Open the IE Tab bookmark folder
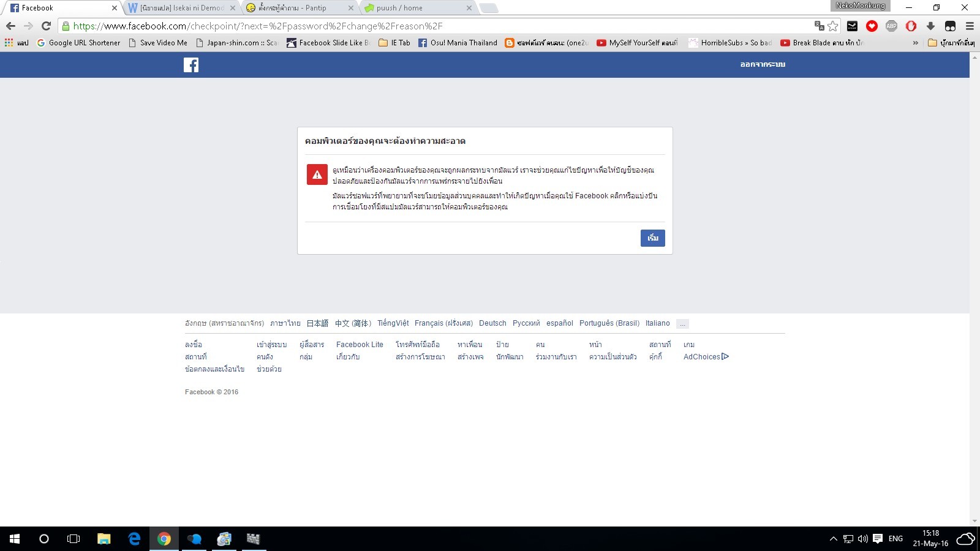 coord(394,43)
